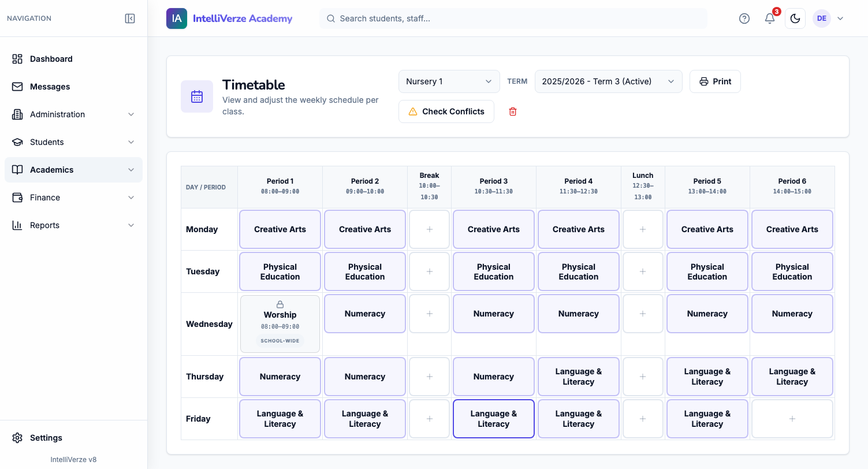Select Monday Period 3 Creative Arts
The height and width of the screenshot is (469, 868).
tap(494, 229)
